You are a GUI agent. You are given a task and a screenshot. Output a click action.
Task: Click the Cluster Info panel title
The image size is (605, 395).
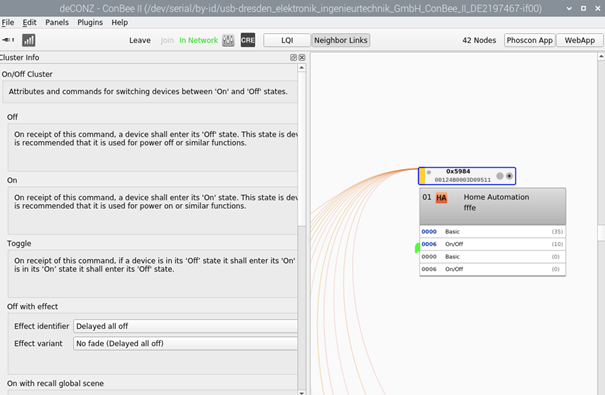click(x=19, y=57)
